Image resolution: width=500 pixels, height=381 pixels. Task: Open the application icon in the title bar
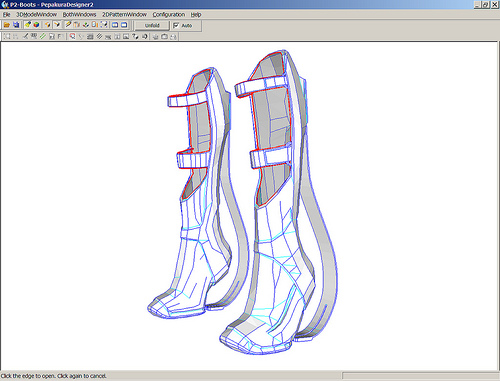5,5
